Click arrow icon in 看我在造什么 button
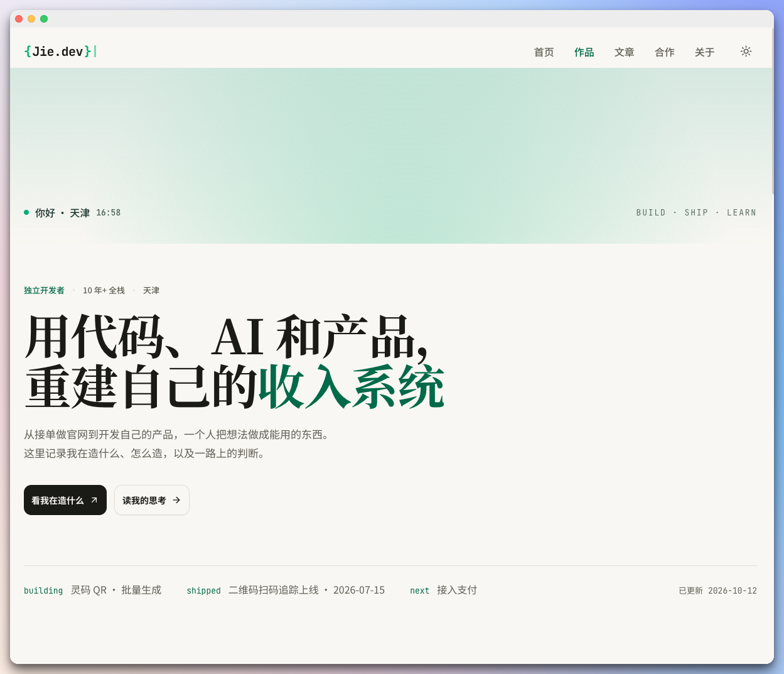The height and width of the screenshot is (674, 784). [94, 500]
